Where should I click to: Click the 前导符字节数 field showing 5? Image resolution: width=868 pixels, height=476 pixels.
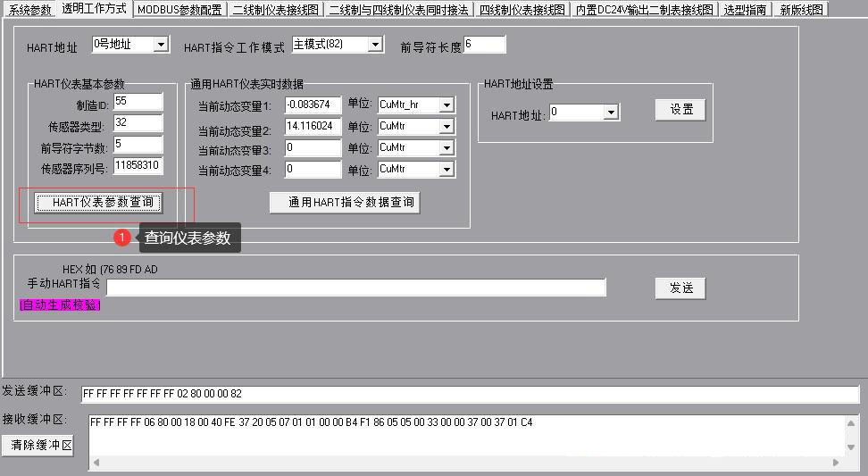pyautogui.click(x=138, y=144)
